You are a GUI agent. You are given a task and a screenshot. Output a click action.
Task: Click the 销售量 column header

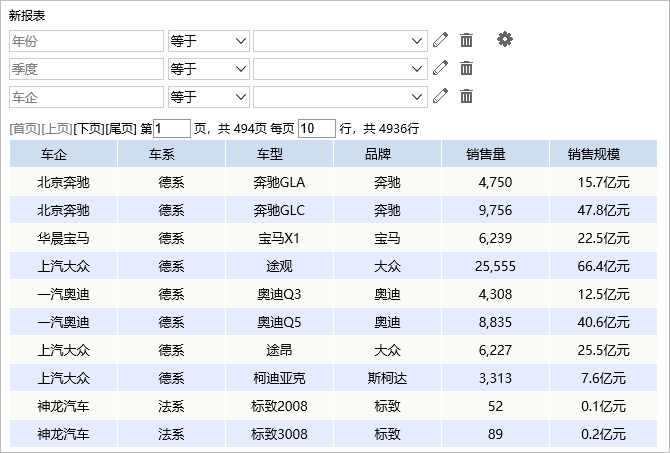tap(495, 153)
